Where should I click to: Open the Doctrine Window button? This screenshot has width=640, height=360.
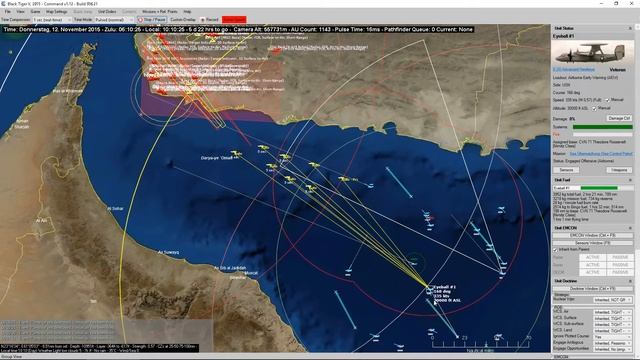tap(593, 289)
